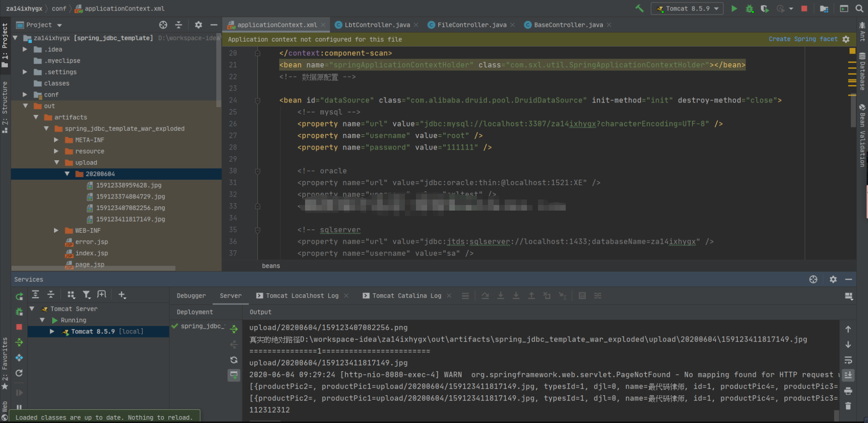Open the Search Everywhere magnifier icon
The image size is (868, 423).
pyautogui.click(x=859, y=8)
